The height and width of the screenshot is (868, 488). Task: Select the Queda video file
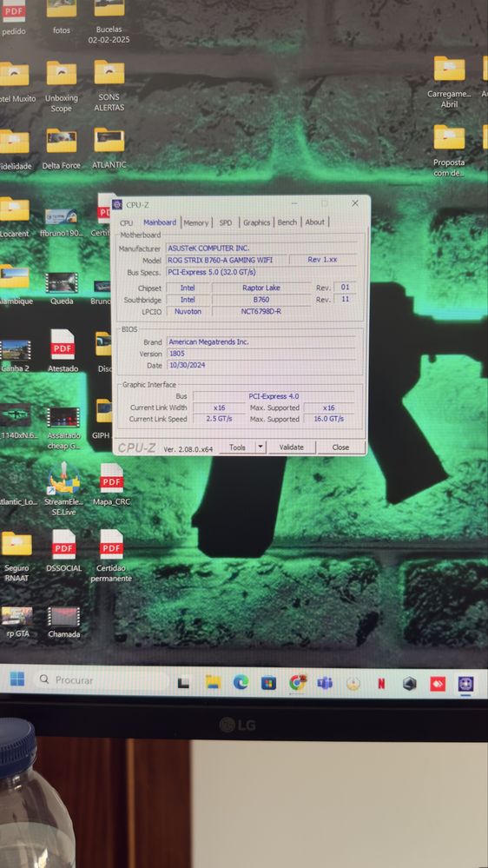(62, 289)
